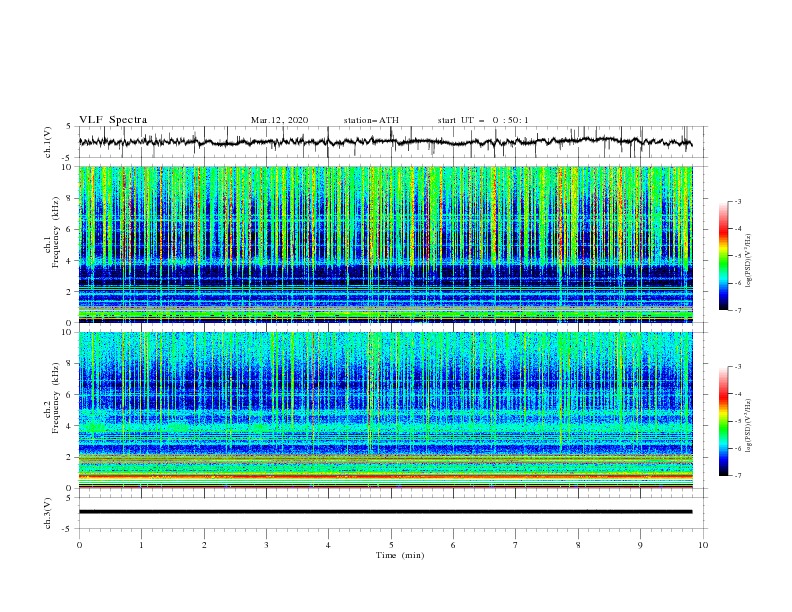Screen dimensions: 792x612
Task: Click the '-7' value on the lower colorbar
Action: [737, 475]
